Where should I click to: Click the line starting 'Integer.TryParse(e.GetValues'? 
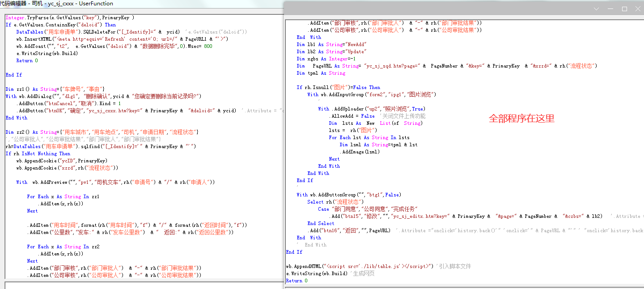point(70,17)
